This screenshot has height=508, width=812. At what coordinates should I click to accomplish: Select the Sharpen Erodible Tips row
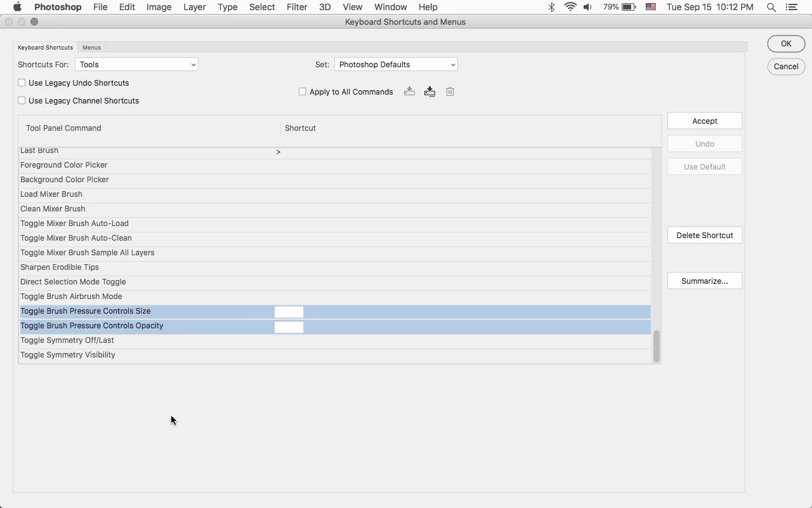click(336, 267)
